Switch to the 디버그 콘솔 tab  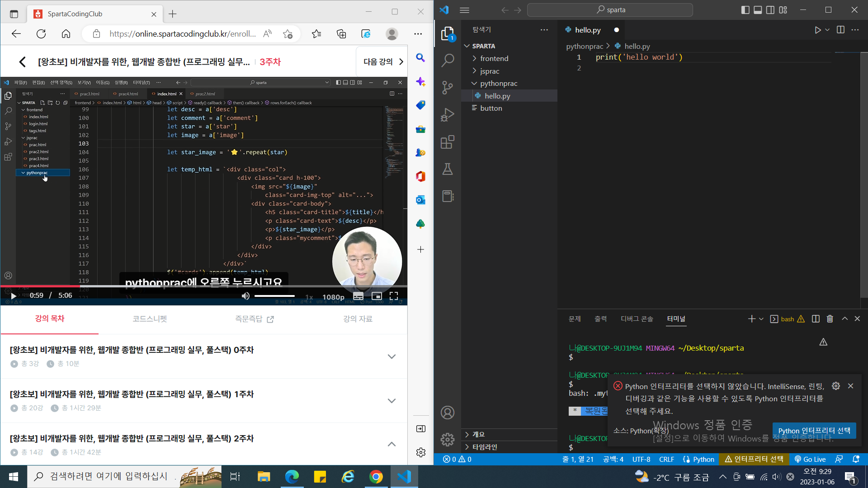637,319
